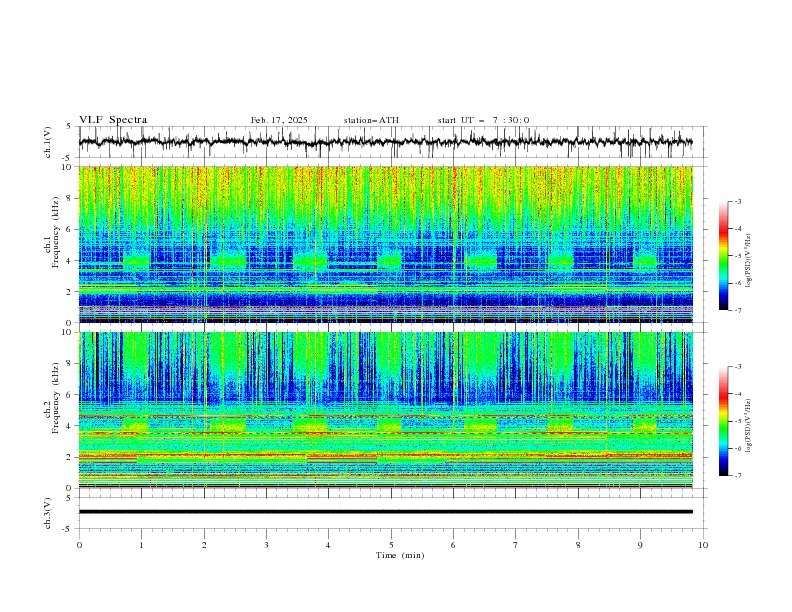Select the date "Feb. 17, 2025"
792x612 pixels.
pyautogui.click(x=279, y=120)
